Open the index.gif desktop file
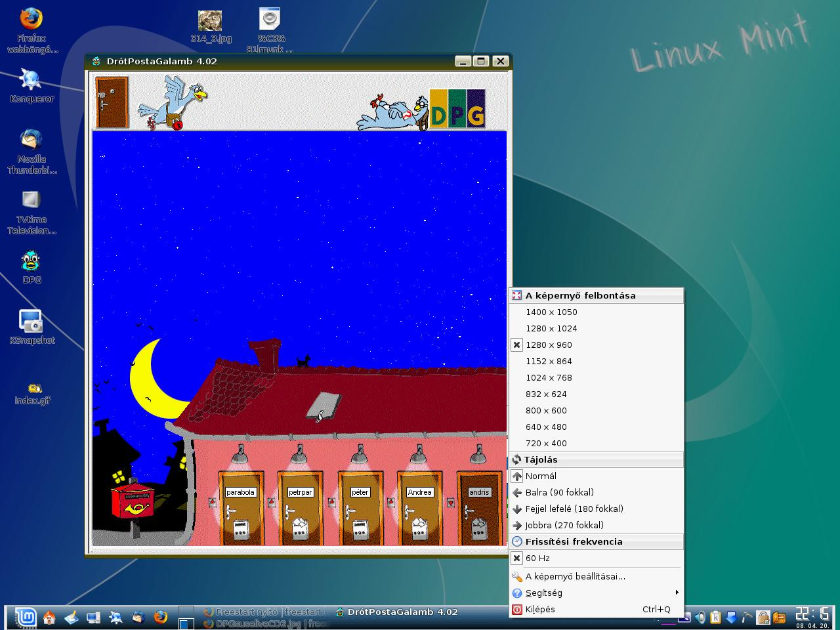This screenshot has height=630, width=840. (33, 393)
